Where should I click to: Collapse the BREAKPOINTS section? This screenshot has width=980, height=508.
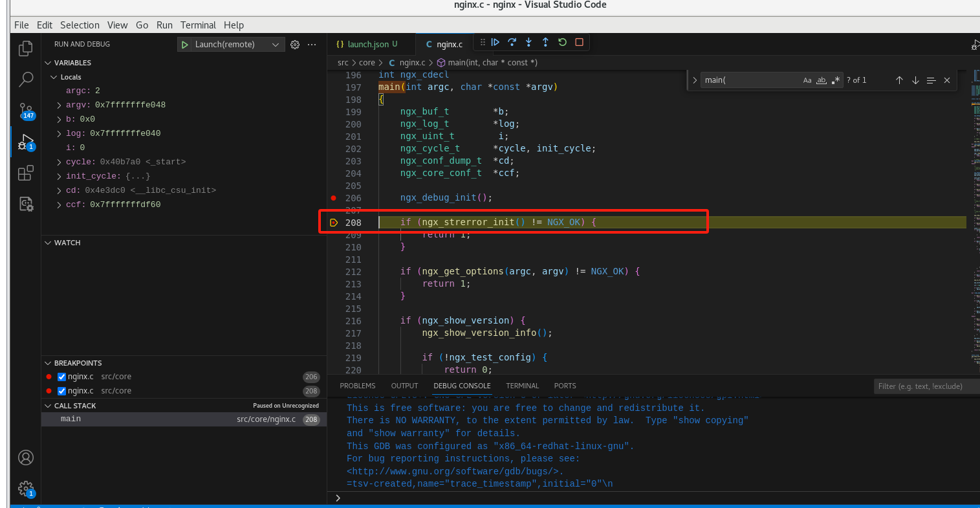point(48,363)
